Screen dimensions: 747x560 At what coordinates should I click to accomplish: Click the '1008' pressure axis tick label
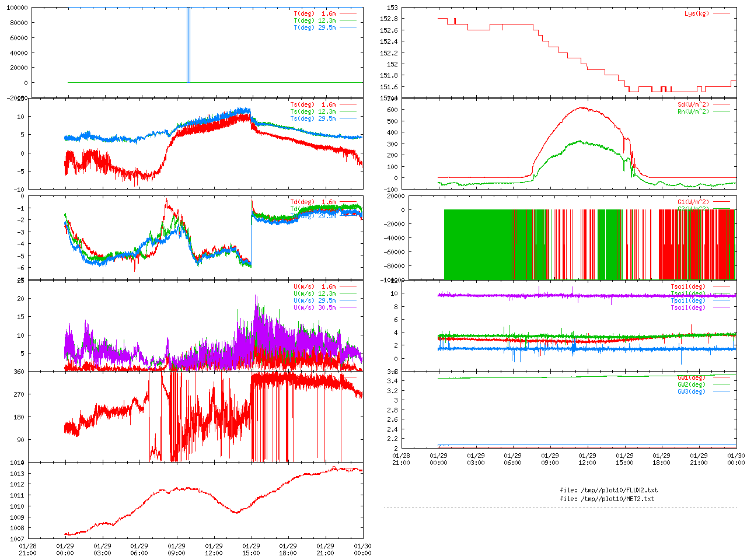[17, 528]
